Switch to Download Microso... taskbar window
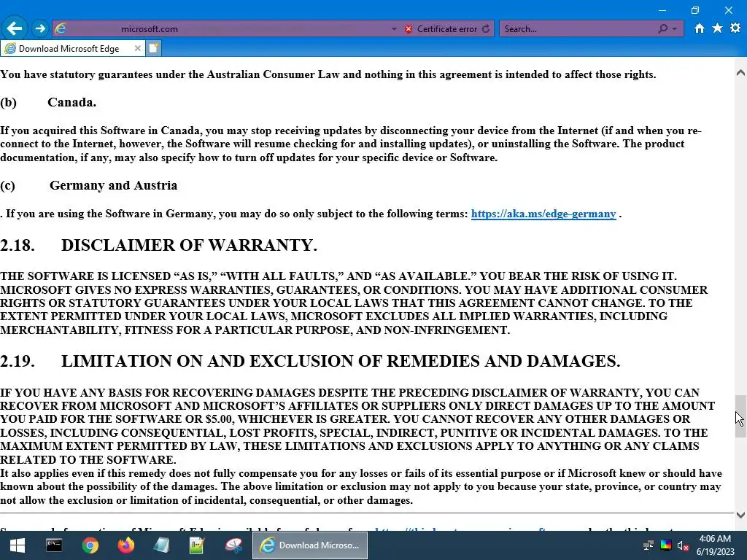 [x=309, y=545]
